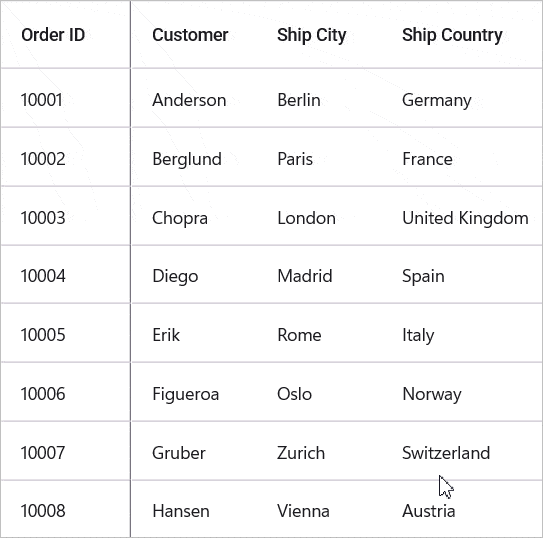Select the Germany country cell
The width and height of the screenshot is (543, 538).
pyautogui.click(x=462, y=98)
